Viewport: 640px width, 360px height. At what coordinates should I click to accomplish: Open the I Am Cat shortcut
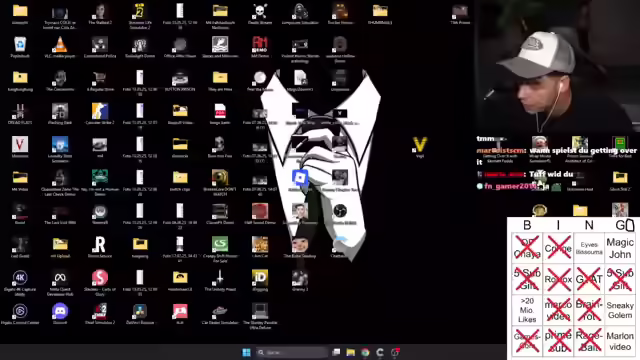260,244
